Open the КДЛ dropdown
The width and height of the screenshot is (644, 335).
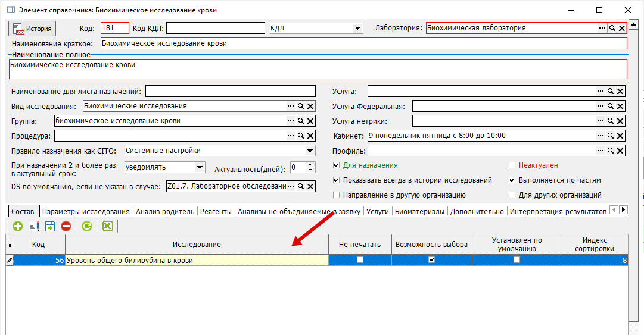coord(357,29)
